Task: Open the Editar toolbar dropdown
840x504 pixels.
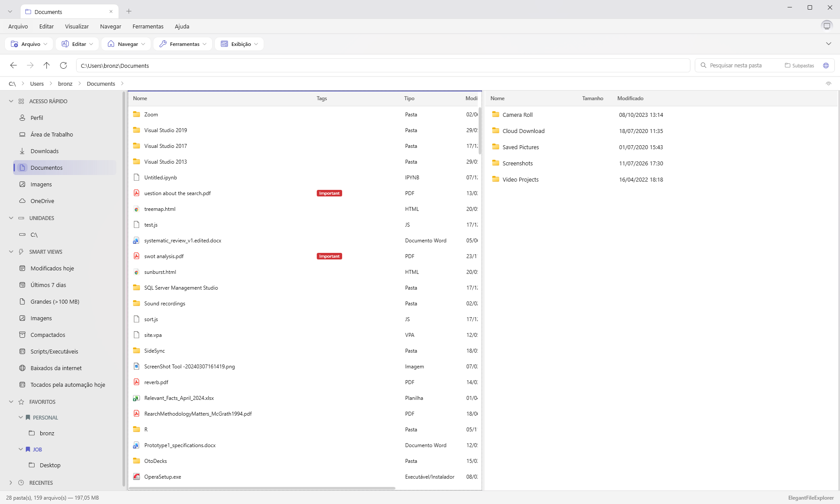Action: tap(77, 44)
